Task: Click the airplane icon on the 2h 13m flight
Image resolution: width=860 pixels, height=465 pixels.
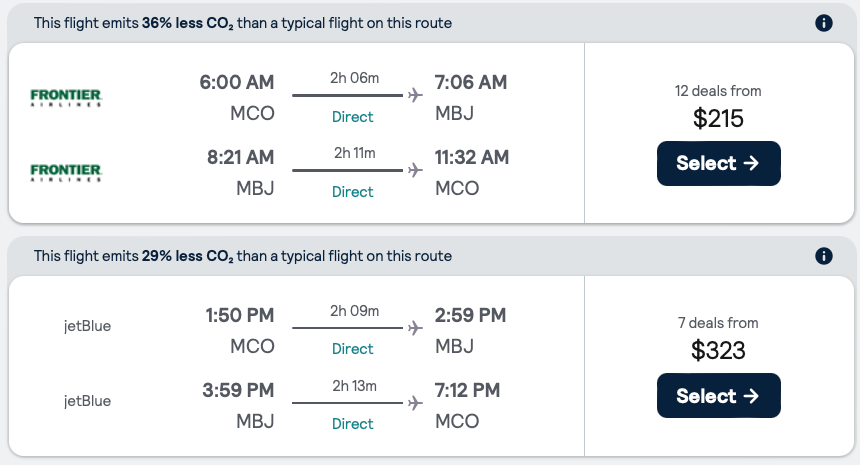Action: (x=415, y=403)
